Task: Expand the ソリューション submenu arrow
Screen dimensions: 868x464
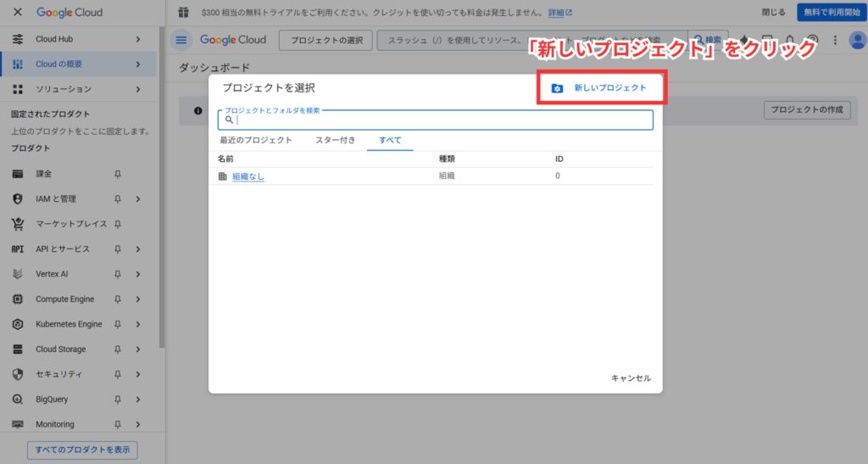Action: click(138, 89)
